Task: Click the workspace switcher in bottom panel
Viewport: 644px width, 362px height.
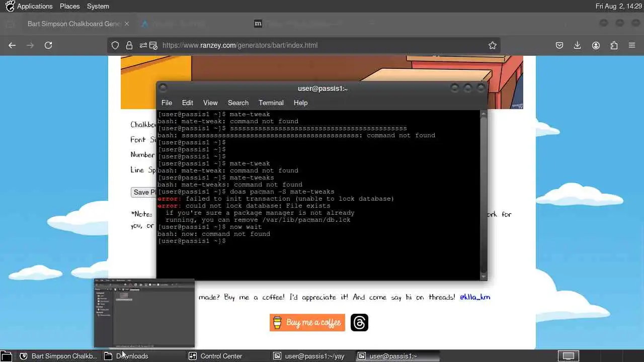Action: pos(568,356)
